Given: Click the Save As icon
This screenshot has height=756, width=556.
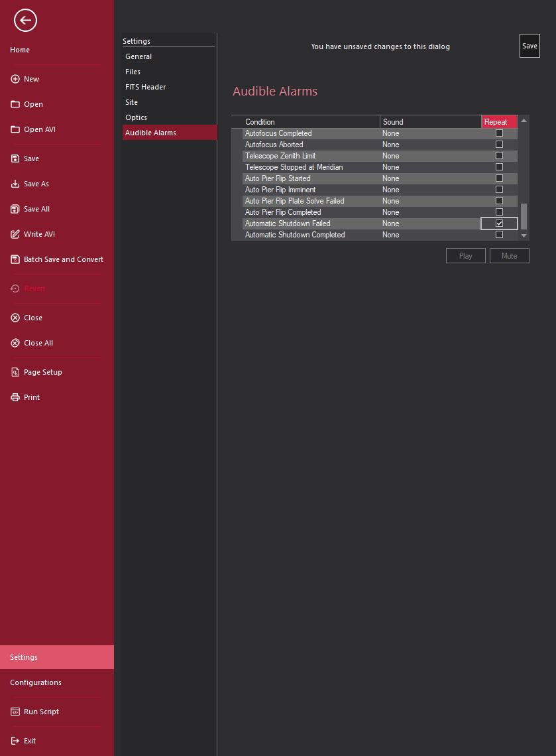Looking at the screenshot, I should [15, 184].
